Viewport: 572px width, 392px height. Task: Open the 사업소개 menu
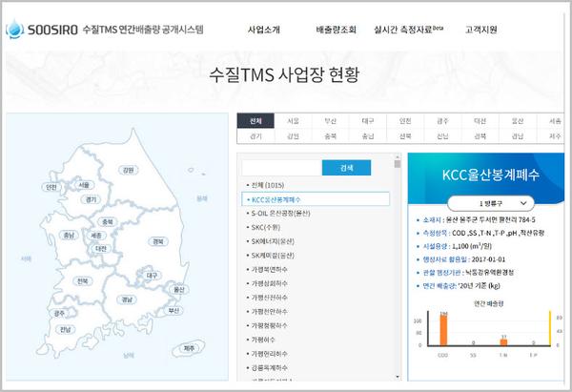click(264, 30)
